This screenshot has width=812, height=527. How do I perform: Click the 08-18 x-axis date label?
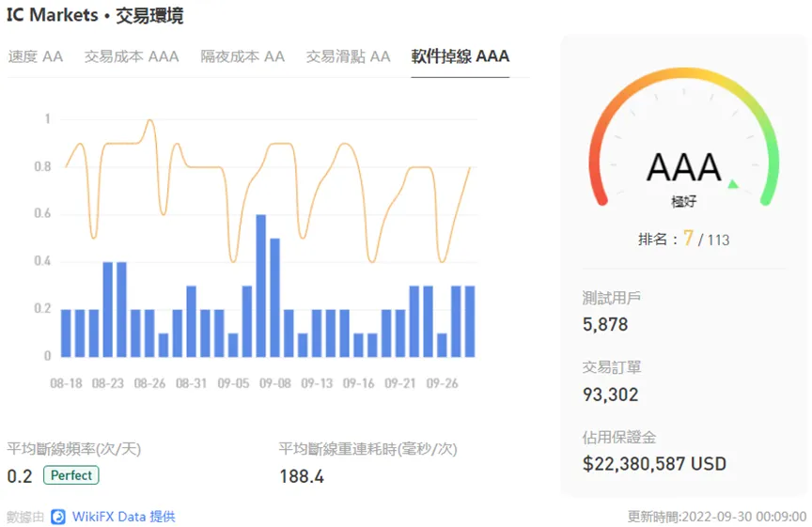pos(67,383)
